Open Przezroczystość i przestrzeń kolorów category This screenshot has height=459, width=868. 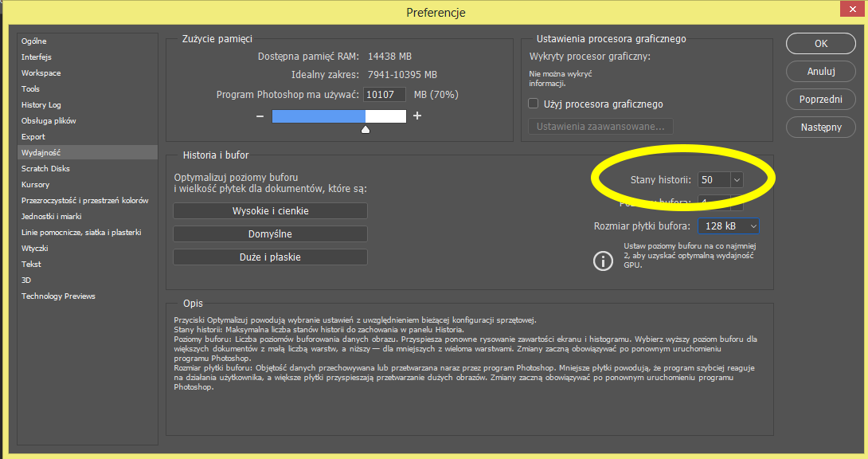[84, 201]
